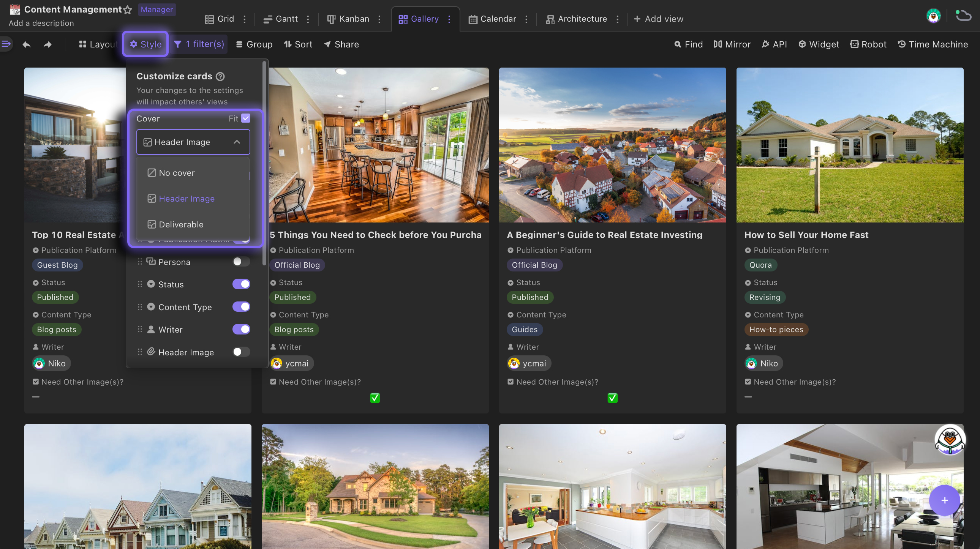Open Layout options

(98, 44)
